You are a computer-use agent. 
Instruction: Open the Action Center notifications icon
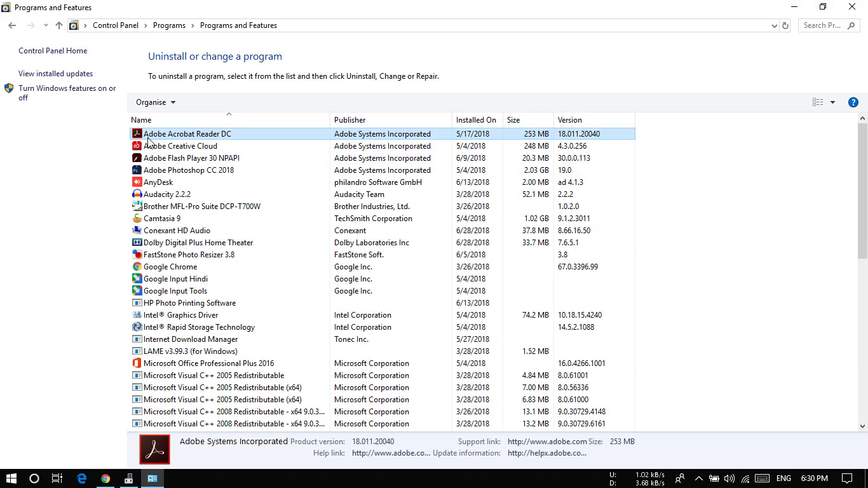point(847,478)
